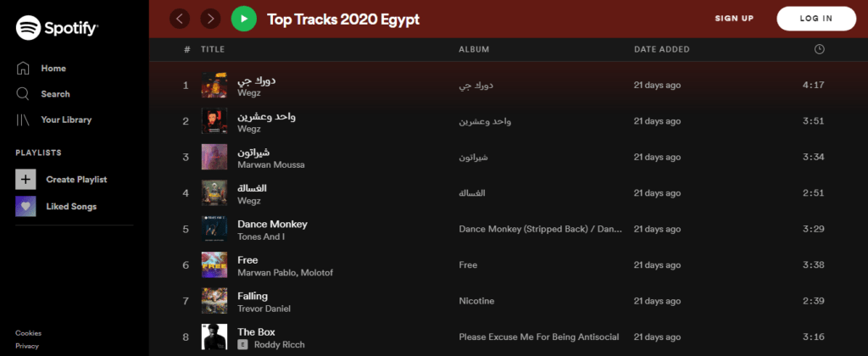Go forward with the right arrow button
The height and width of the screenshot is (356, 868).
click(210, 18)
